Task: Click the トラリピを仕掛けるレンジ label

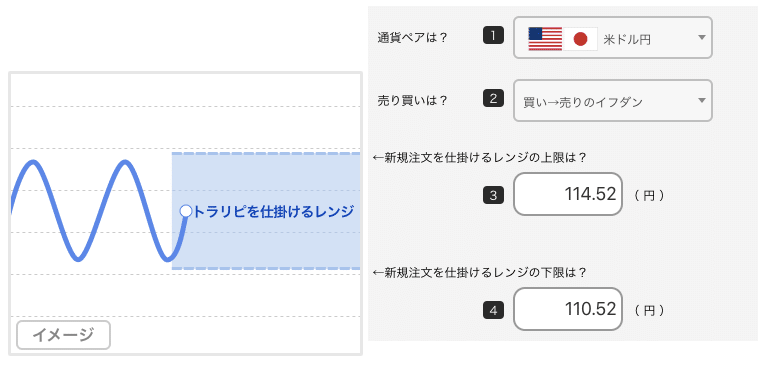Action: [273, 212]
